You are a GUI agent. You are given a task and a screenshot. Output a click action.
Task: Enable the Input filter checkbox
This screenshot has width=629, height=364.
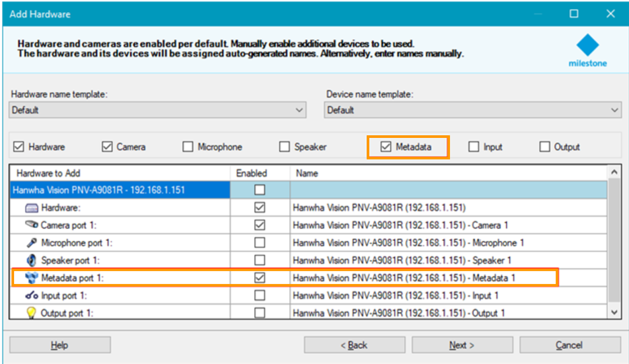pyautogui.click(x=474, y=147)
